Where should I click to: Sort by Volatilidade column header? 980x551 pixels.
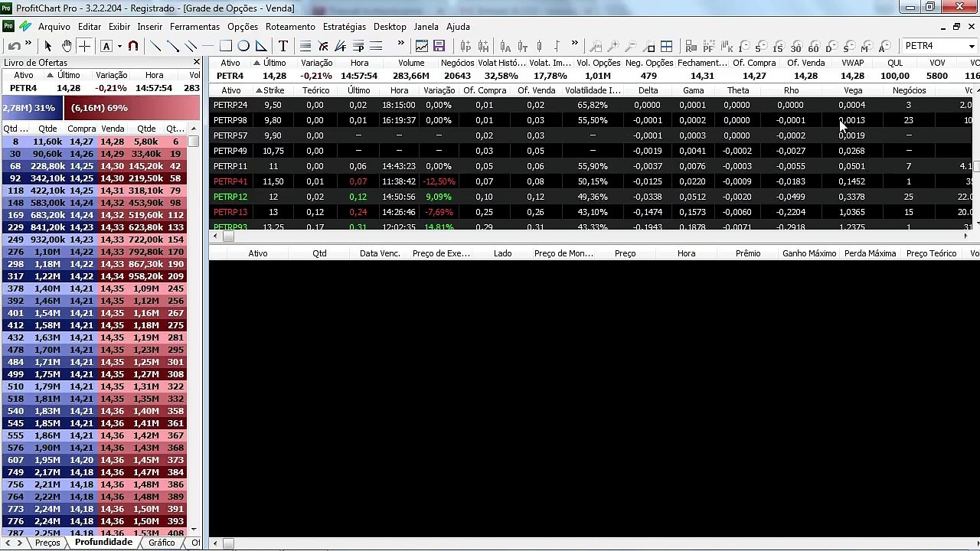click(x=593, y=90)
